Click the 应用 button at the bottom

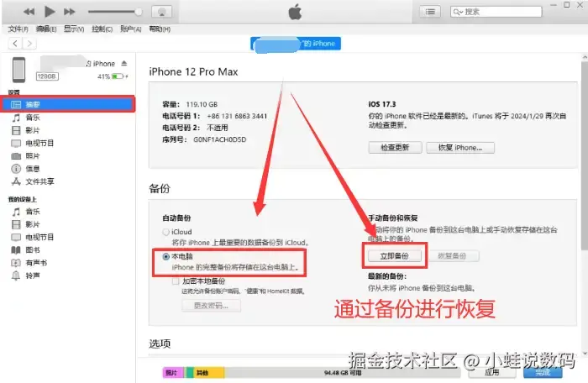[491, 372]
